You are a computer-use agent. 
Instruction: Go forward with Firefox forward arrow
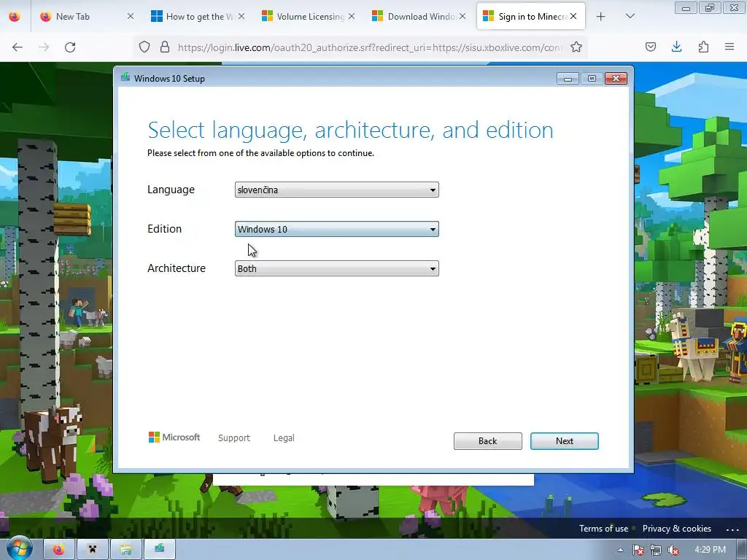44,47
